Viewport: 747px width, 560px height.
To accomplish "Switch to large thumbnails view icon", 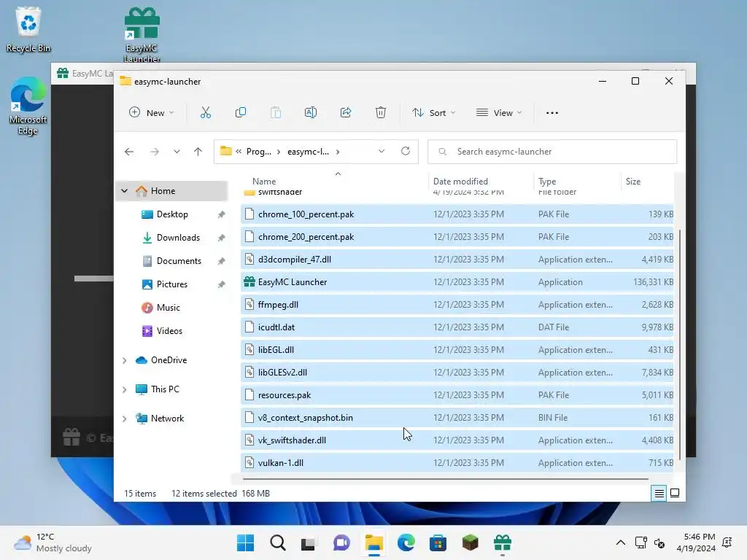I will (x=675, y=494).
